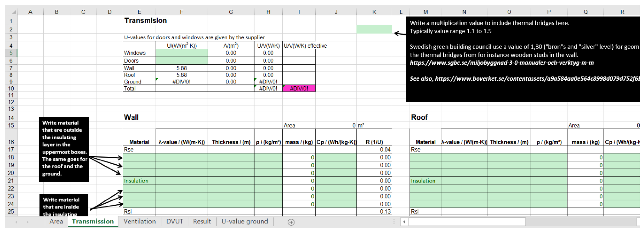Click green thermal bridge multiplier cell K2
Screen dimensions: 644x233
tap(374, 29)
